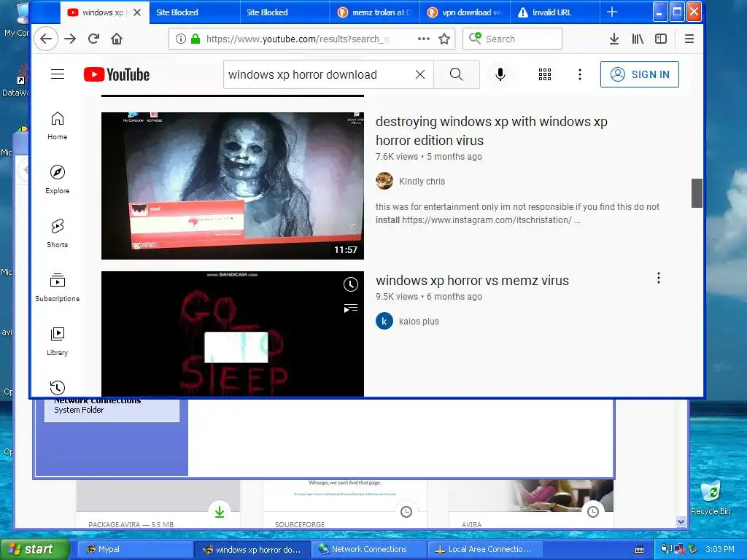The height and width of the screenshot is (560, 747).
Task: Open Kindly chris channel
Action: (x=422, y=181)
